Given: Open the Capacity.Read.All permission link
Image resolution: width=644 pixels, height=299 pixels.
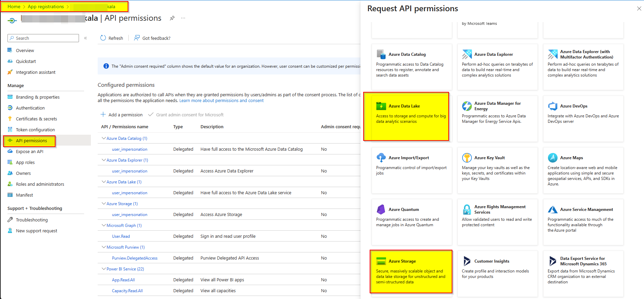Looking at the screenshot, I should click(127, 291).
